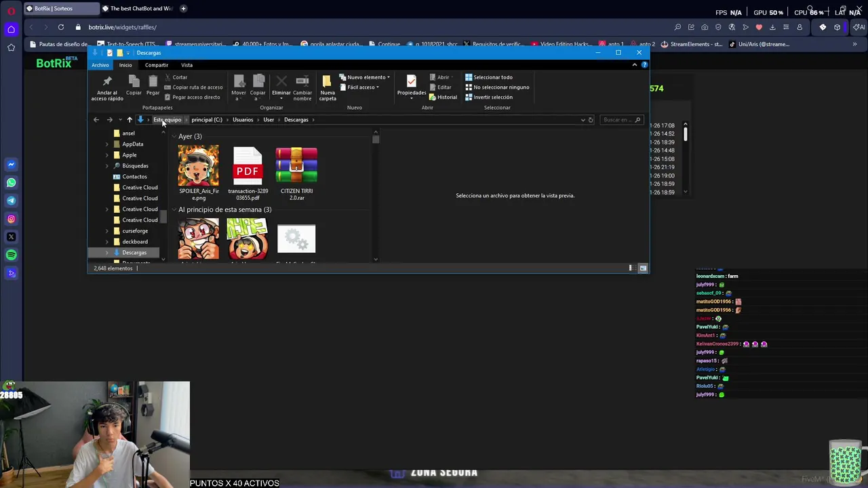This screenshot has height=488, width=868.
Task: Click Editar in the Abrir group
Action: (440, 87)
